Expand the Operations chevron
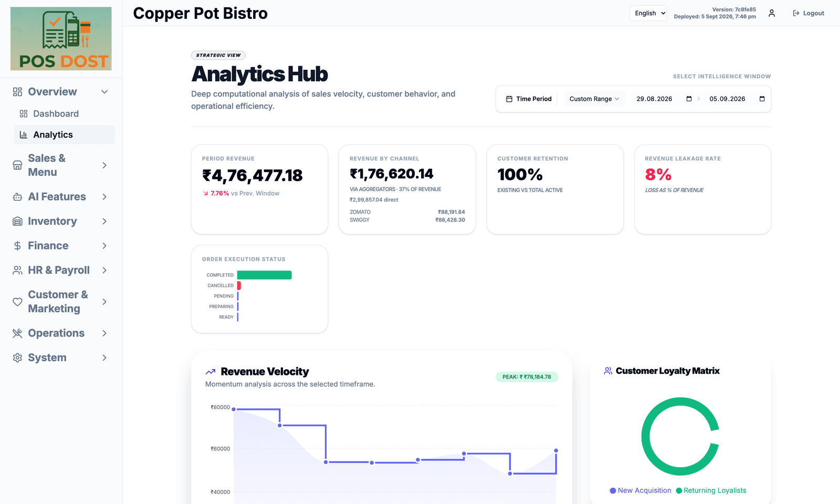 coord(104,333)
